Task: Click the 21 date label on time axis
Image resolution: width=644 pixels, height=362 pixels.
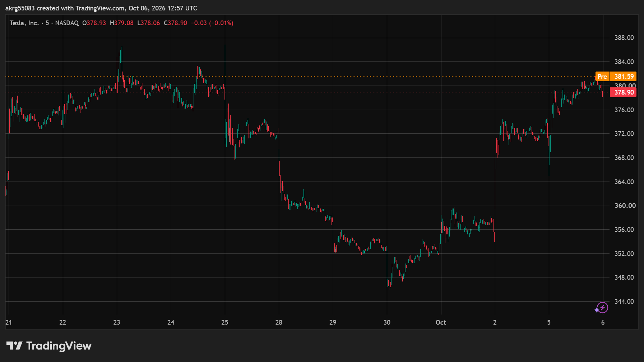Action: coord(9,322)
